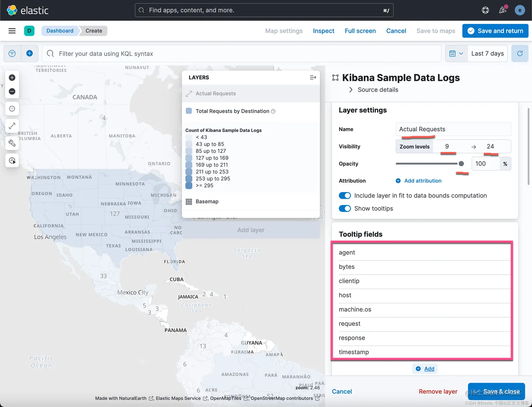Click Save to maps
The image size is (532, 407).
tap(436, 31)
